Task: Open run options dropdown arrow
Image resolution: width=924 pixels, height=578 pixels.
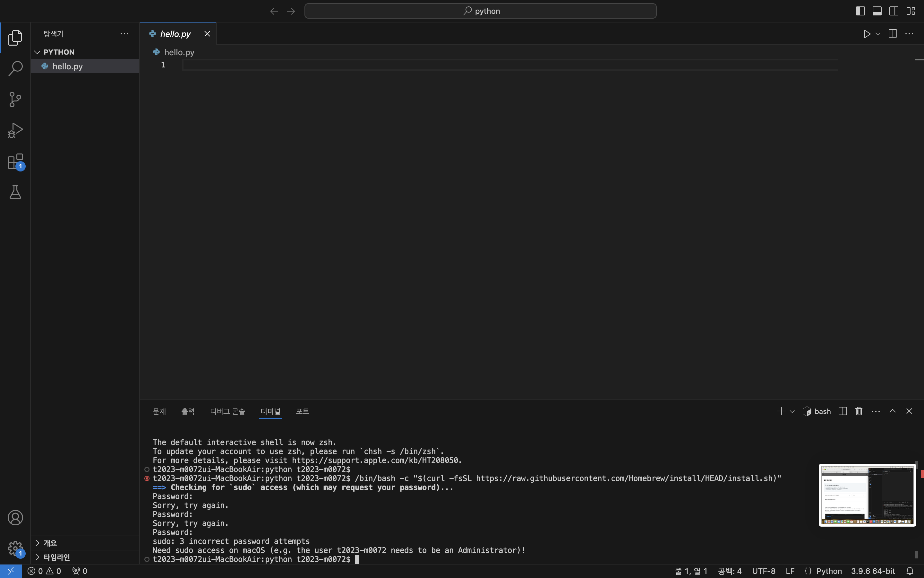Action: coord(878,34)
